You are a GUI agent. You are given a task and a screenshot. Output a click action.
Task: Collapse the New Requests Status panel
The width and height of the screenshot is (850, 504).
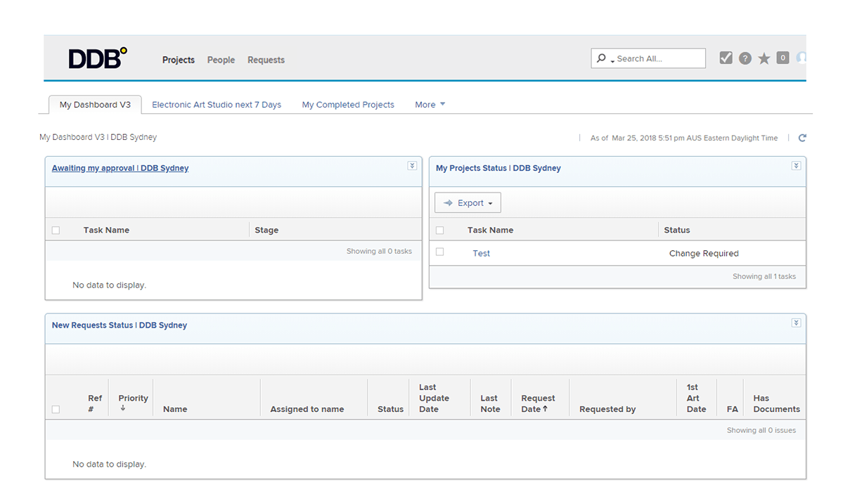796,323
